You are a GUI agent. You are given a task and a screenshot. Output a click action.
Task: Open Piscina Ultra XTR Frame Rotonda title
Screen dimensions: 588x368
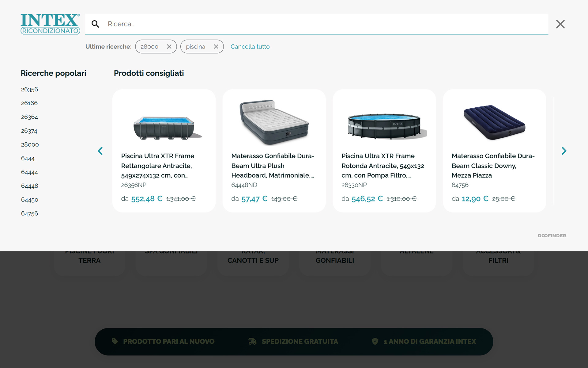click(x=383, y=166)
